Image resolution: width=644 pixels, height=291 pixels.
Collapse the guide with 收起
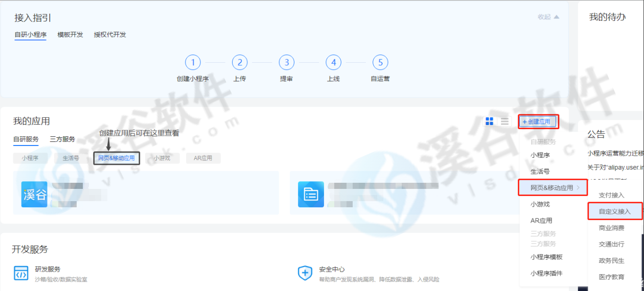[x=548, y=17]
